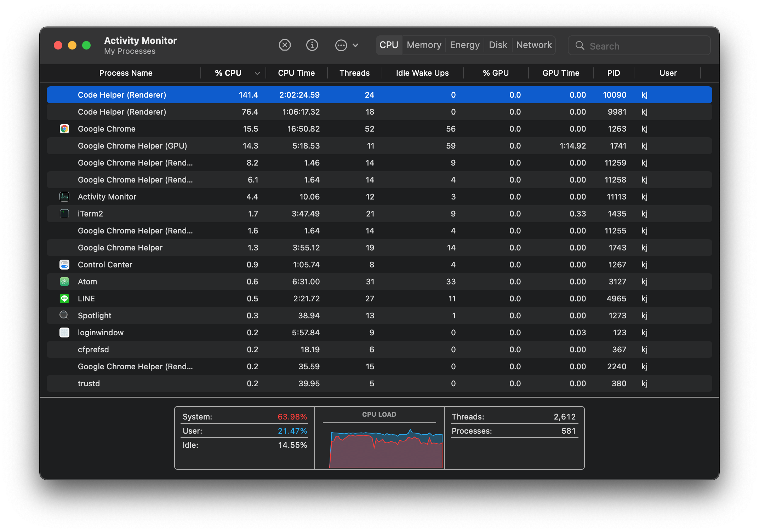This screenshot has height=532, width=759.
Task: Switch to the Energy tab
Action: click(x=464, y=45)
